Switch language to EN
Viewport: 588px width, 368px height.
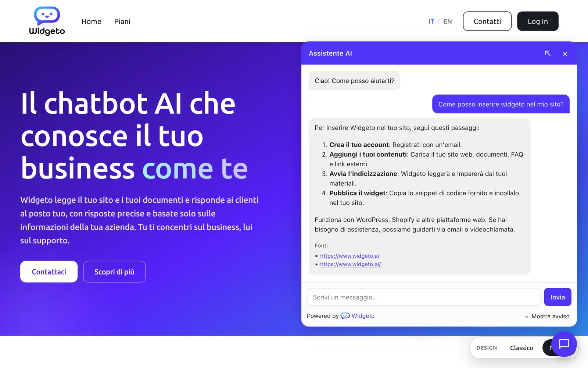(x=447, y=21)
